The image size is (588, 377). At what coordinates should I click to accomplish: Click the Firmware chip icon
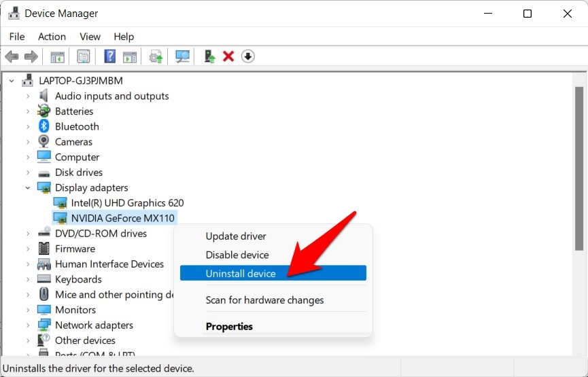pos(44,249)
